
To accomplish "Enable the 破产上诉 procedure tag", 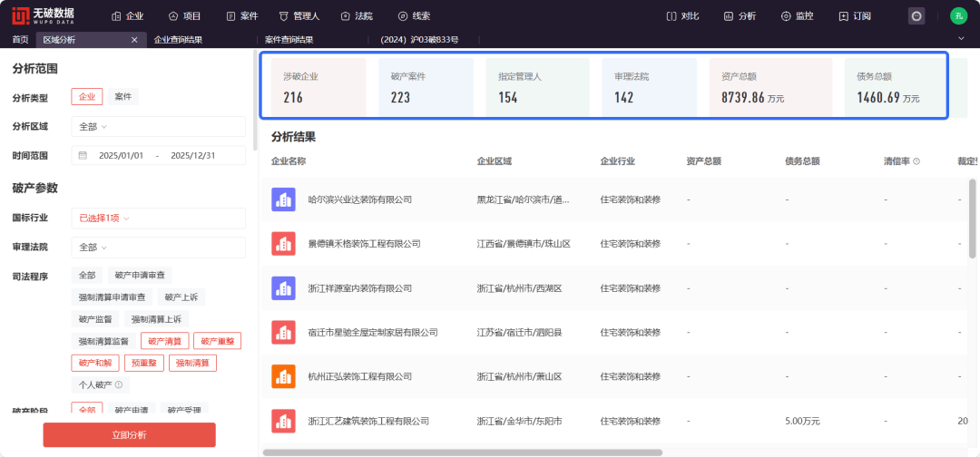I will coord(181,297).
